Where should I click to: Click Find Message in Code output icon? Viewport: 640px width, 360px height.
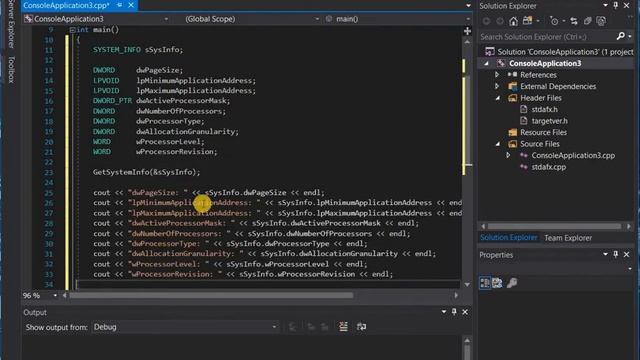pyautogui.click(x=292, y=327)
